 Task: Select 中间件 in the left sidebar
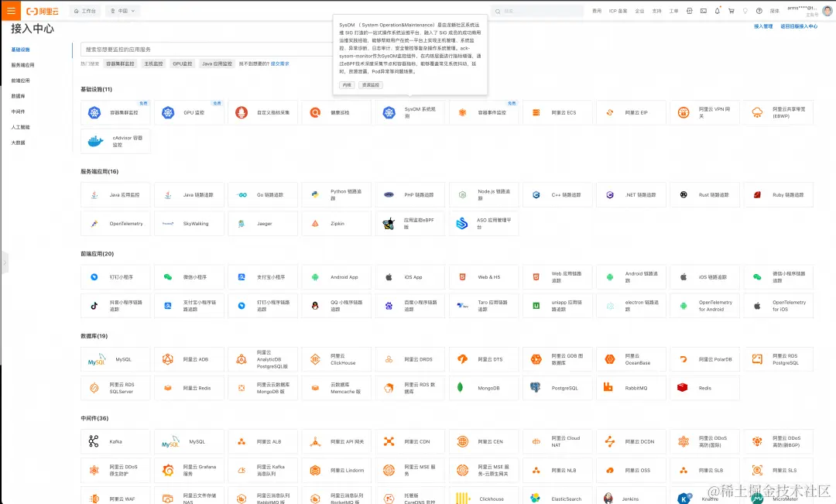click(x=18, y=111)
